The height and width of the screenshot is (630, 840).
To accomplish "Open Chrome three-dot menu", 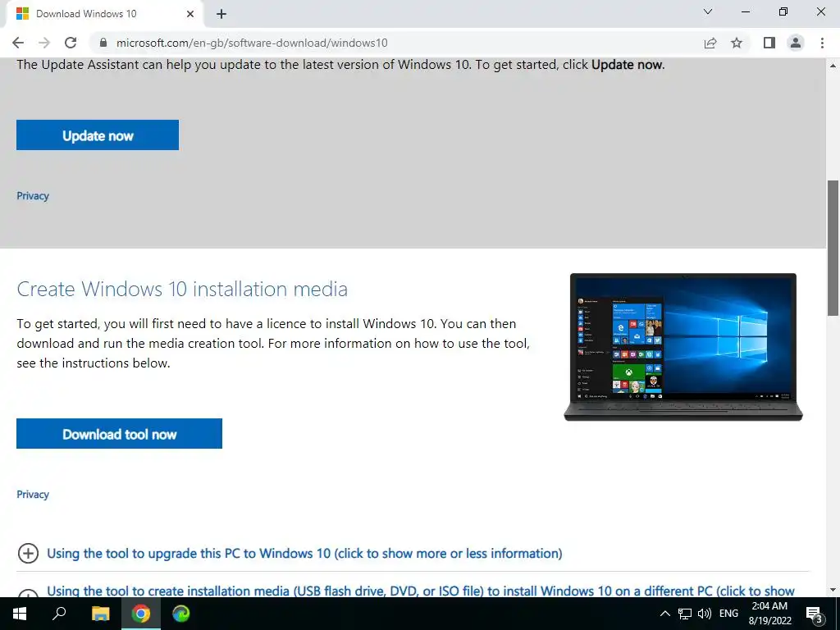I will tap(822, 43).
